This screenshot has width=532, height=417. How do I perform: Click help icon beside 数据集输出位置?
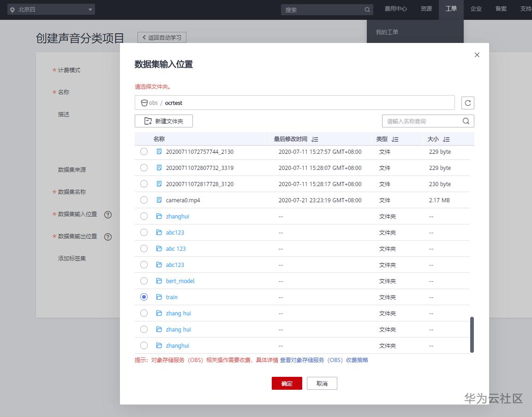click(108, 237)
